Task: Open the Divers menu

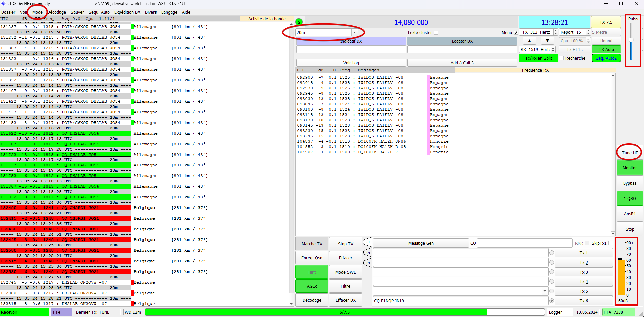Action: point(151,12)
